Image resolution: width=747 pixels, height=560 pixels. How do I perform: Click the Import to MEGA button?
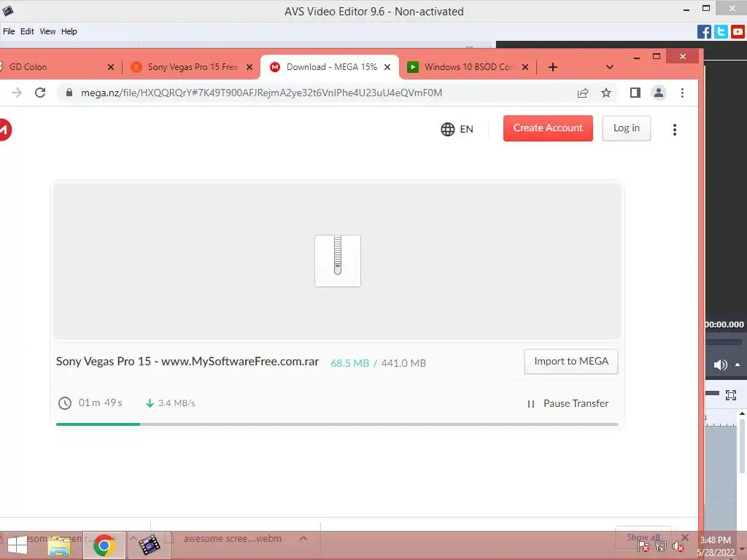(x=571, y=362)
